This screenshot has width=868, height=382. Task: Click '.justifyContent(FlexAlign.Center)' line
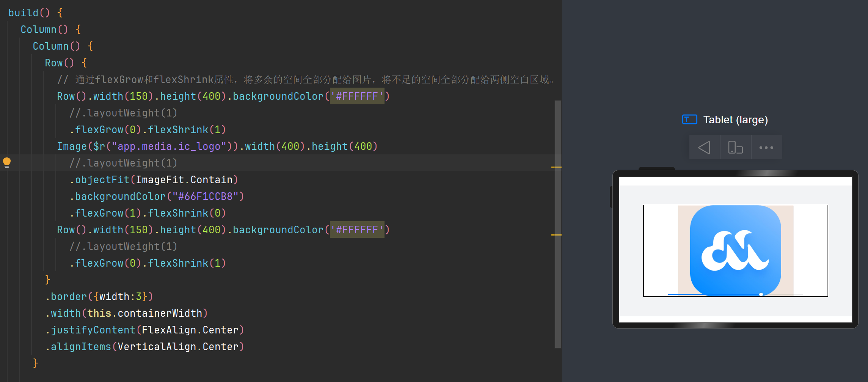(x=144, y=330)
